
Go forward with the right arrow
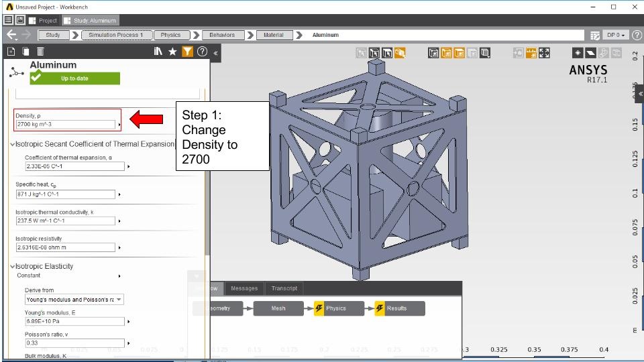(26, 35)
